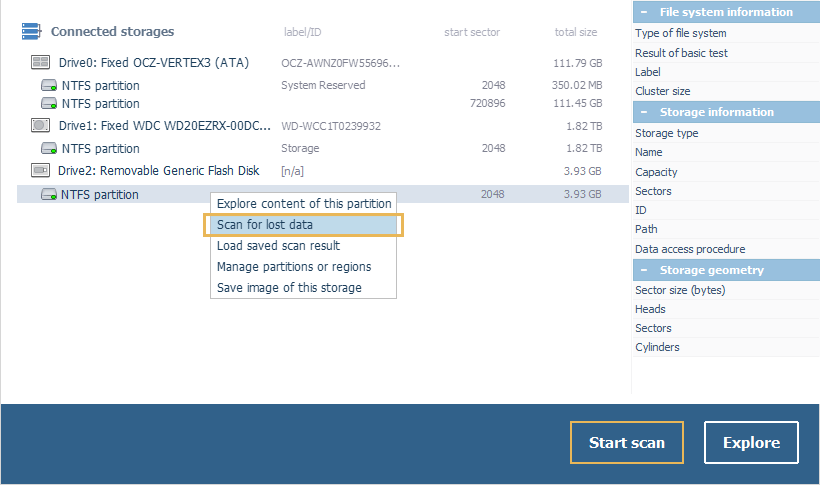The height and width of the screenshot is (485, 820).
Task: Sort by total size column header
Action: [x=575, y=32]
